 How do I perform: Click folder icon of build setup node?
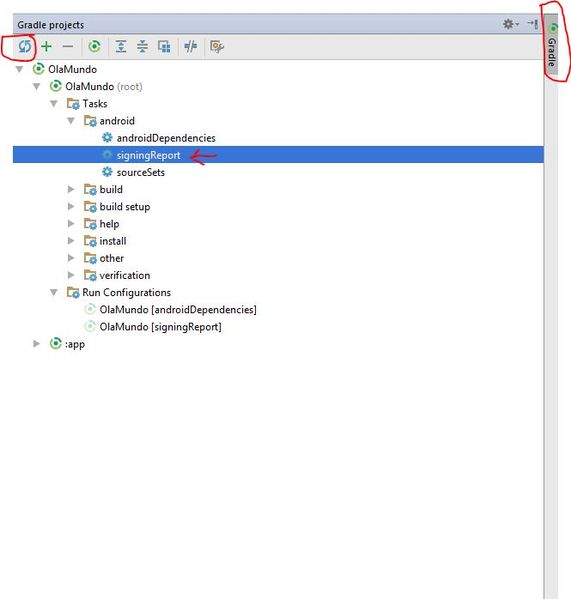point(90,206)
